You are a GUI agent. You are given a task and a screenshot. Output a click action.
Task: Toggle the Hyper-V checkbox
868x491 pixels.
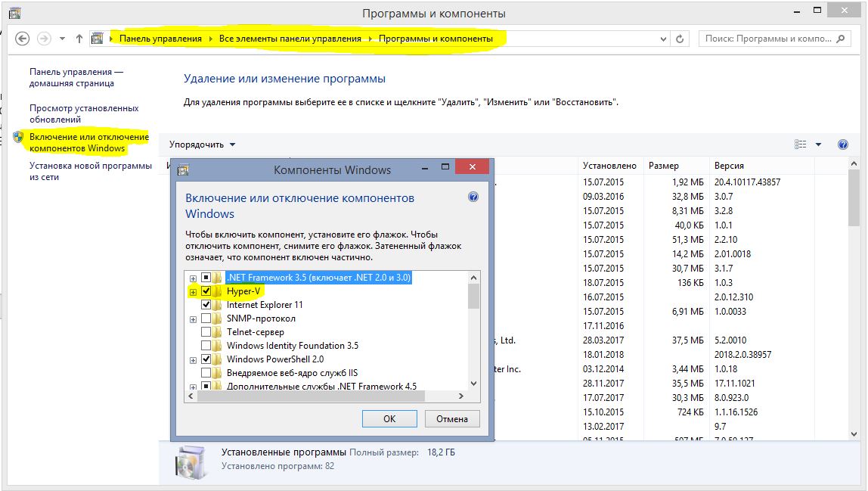click(x=206, y=291)
